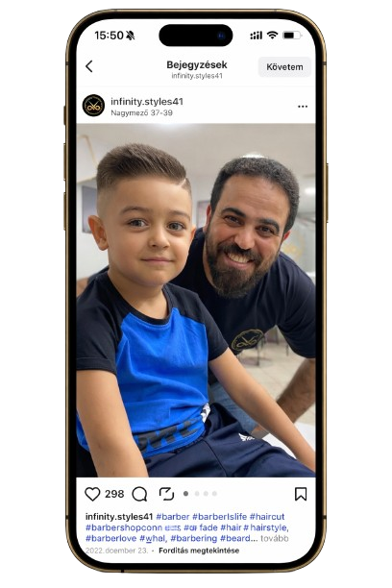This screenshot has width=392, height=588.
Task: Tap the 298 likes count
Action: click(x=114, y=494)
